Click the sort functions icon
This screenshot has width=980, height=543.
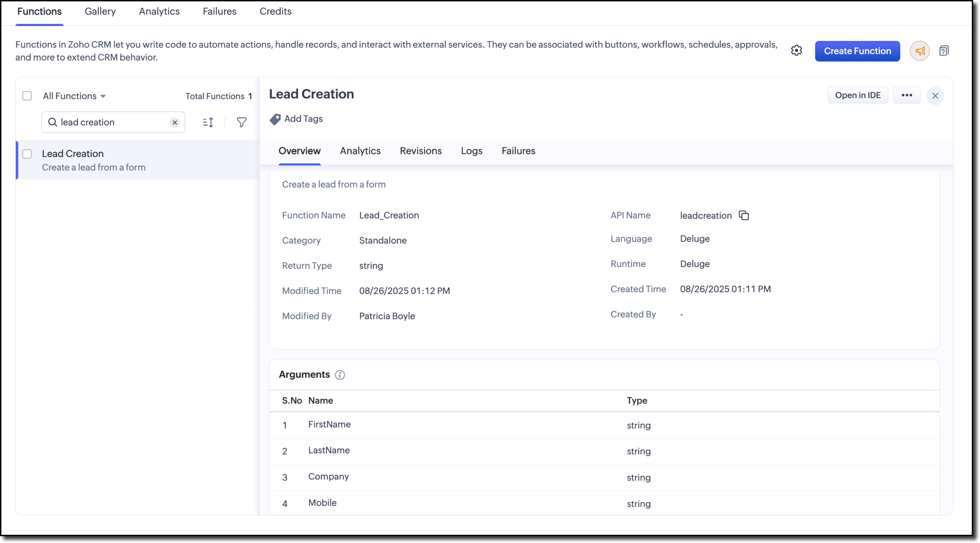click(208, 122)
